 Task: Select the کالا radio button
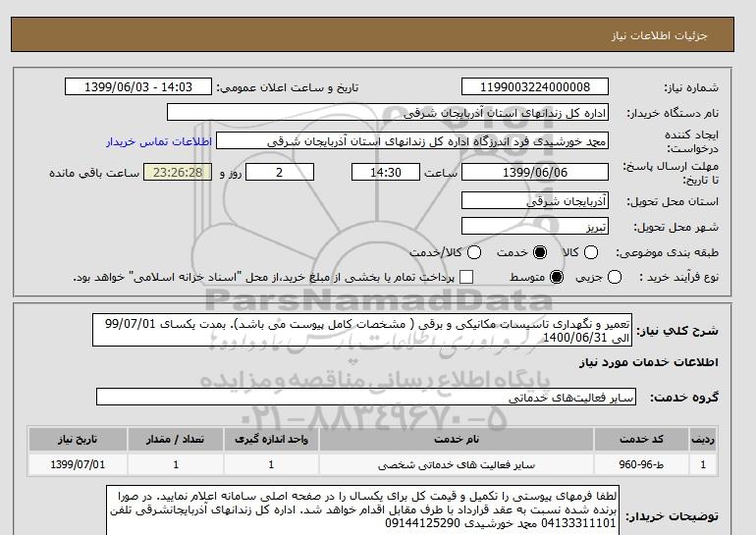591,252
